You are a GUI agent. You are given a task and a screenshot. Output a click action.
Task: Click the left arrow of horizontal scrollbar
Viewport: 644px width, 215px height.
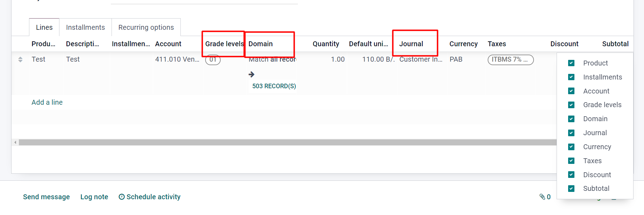point(15,143)
